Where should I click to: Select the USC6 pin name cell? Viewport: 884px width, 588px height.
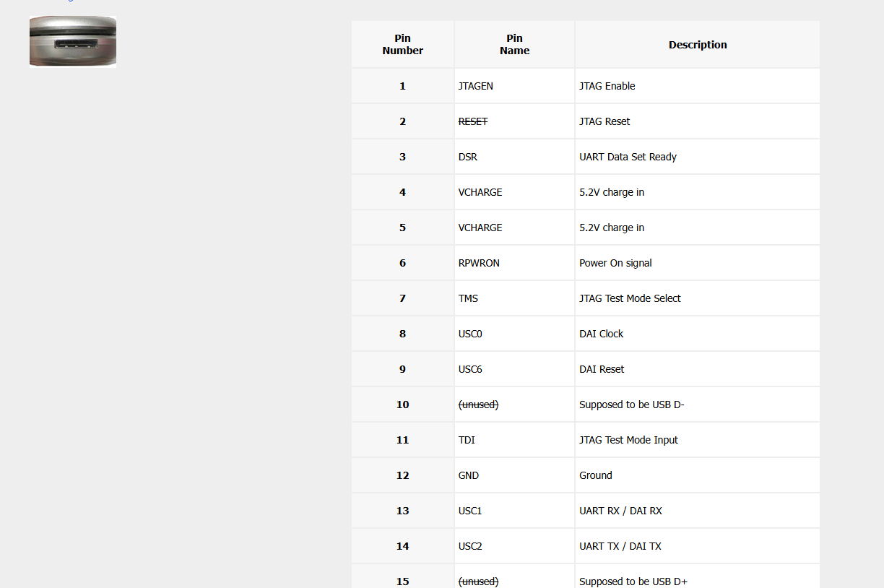tap(470, 369)
